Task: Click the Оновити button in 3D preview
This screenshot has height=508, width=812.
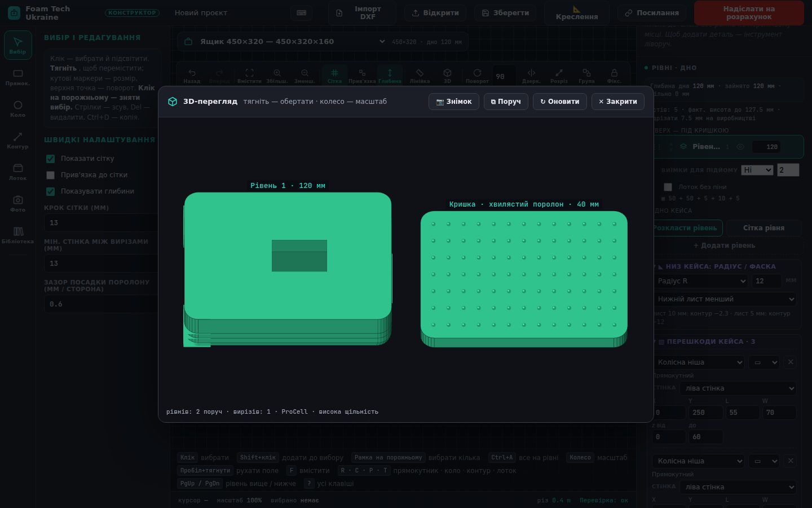Action: (x=560, y=102)
